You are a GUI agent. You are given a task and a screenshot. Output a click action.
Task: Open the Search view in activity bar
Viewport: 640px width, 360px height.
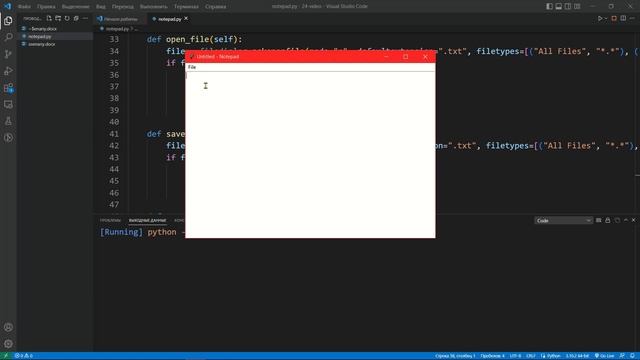[8, 38]
